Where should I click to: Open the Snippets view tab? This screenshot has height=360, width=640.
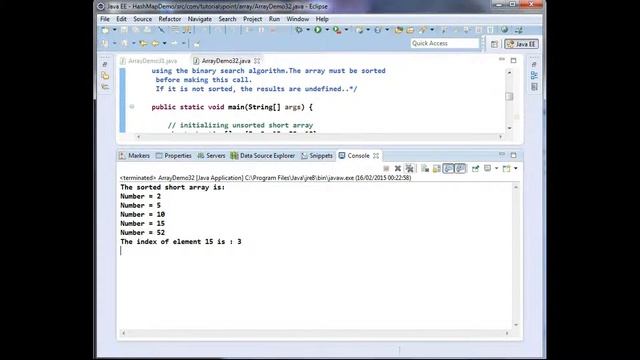coord(317,156)
